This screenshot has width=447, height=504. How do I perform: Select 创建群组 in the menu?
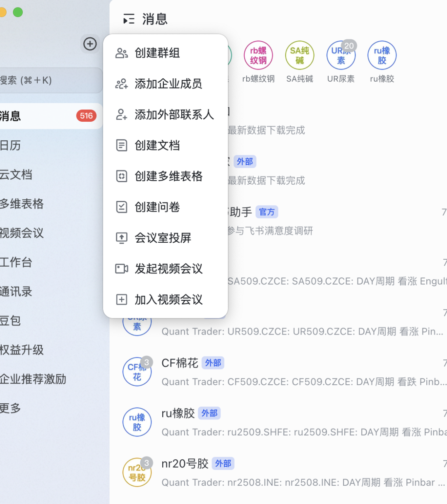[166, 53]
